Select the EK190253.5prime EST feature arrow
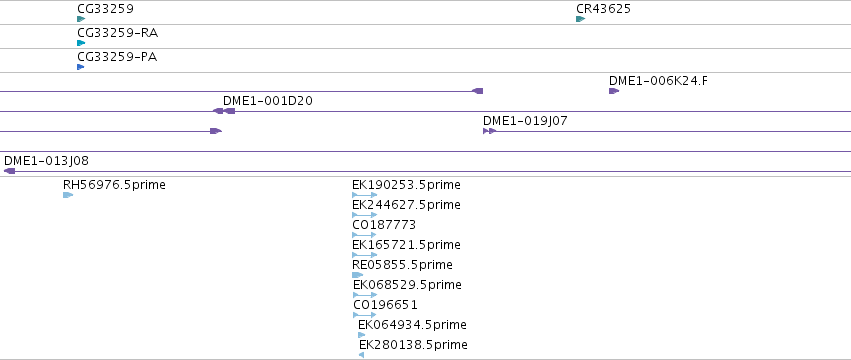The height and width of the screenshot is (360, 851). click(x=365, y=195)
